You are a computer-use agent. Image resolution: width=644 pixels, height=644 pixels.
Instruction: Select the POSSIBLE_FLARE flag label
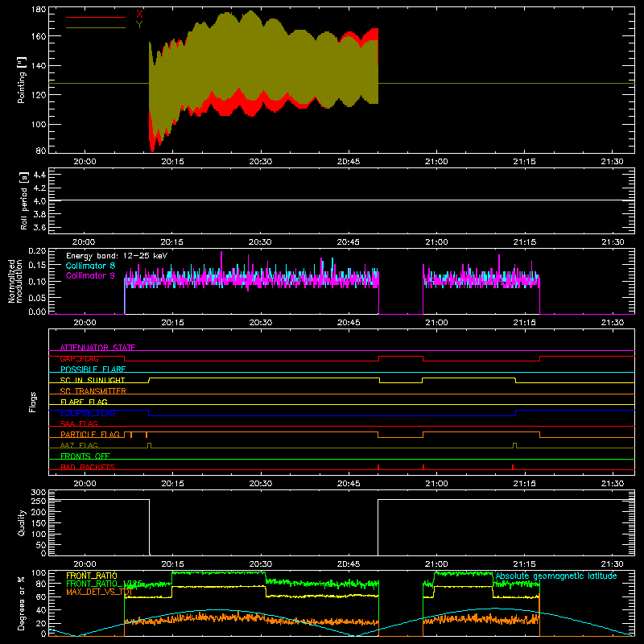click(x=93, y=369)
